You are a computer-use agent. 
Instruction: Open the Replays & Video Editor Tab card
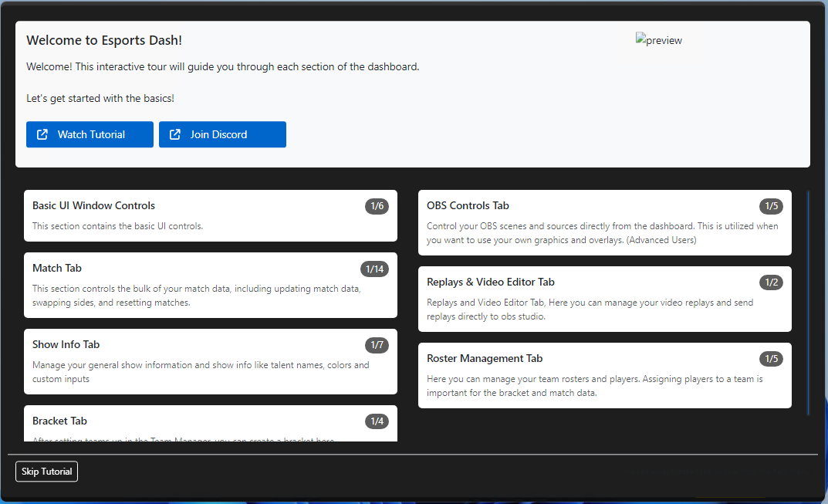point(604,299)
